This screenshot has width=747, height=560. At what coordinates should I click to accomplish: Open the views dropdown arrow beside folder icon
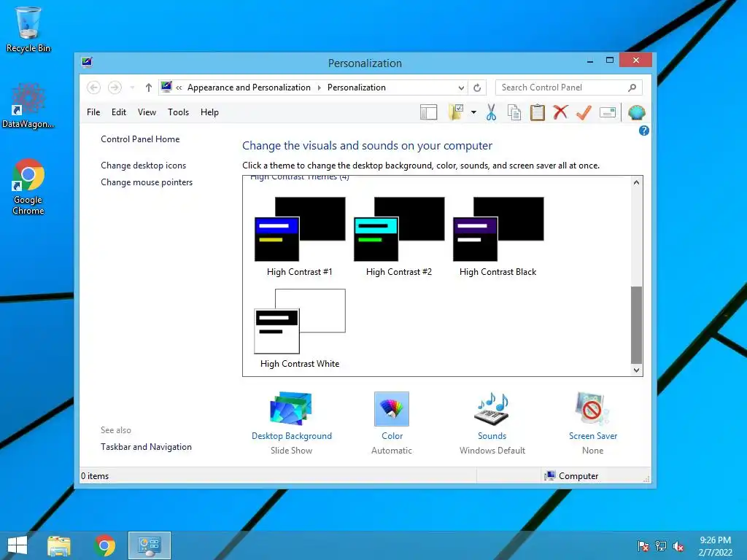tap(473, 112)
